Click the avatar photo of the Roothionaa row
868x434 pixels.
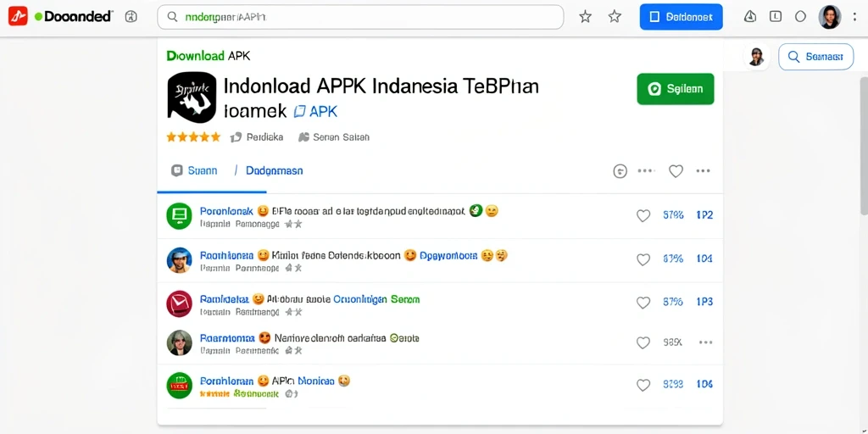[179, 259]
